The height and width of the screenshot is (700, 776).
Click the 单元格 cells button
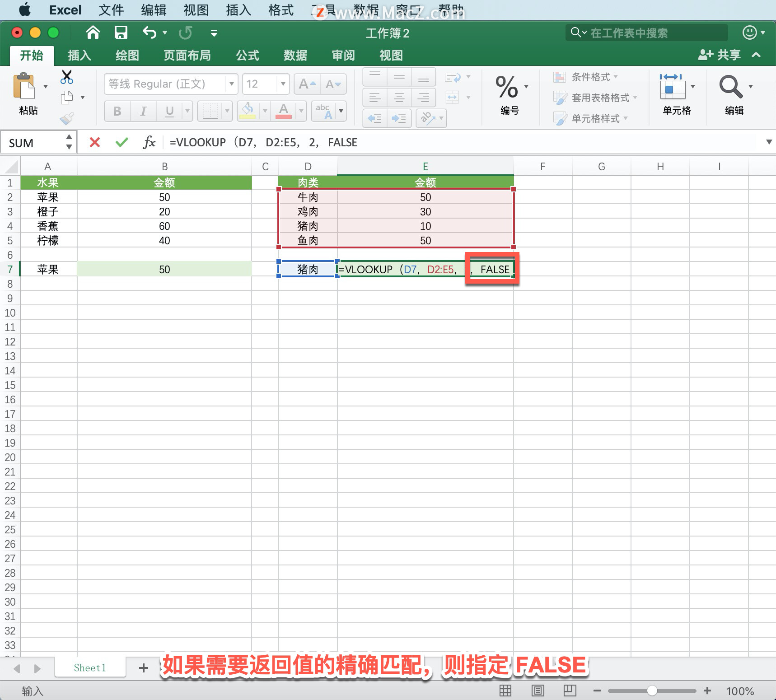[677, 95]
